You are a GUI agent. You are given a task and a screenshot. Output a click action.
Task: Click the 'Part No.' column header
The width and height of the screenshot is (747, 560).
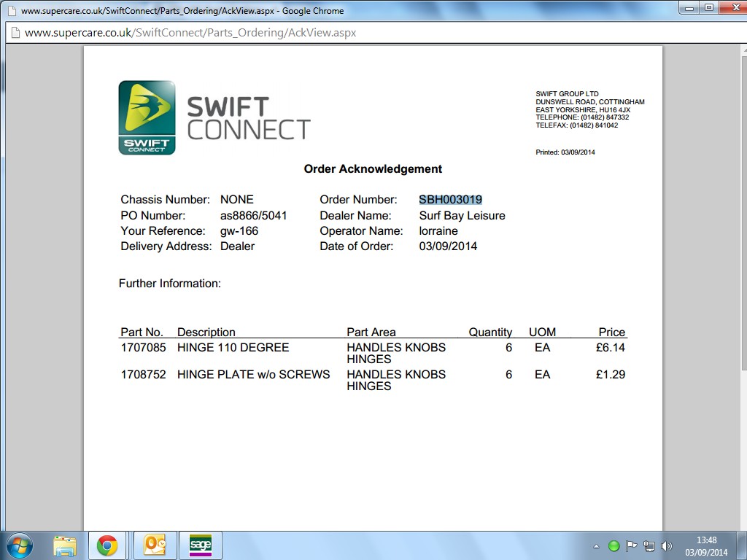point(142,332)
